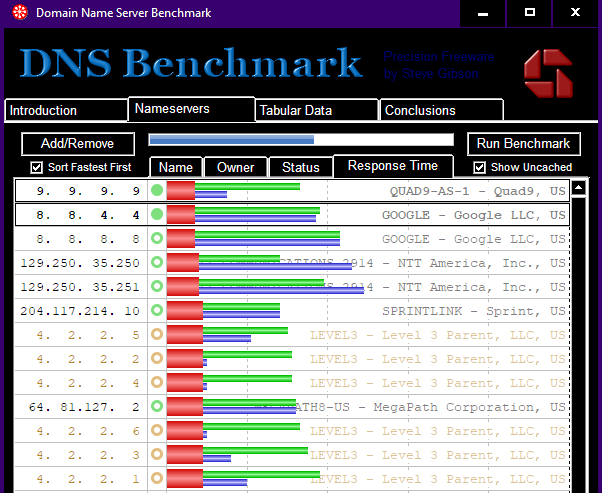Click response bars for 8.8.8.8
Screen dimensions: 602x493
pos(253,238)
